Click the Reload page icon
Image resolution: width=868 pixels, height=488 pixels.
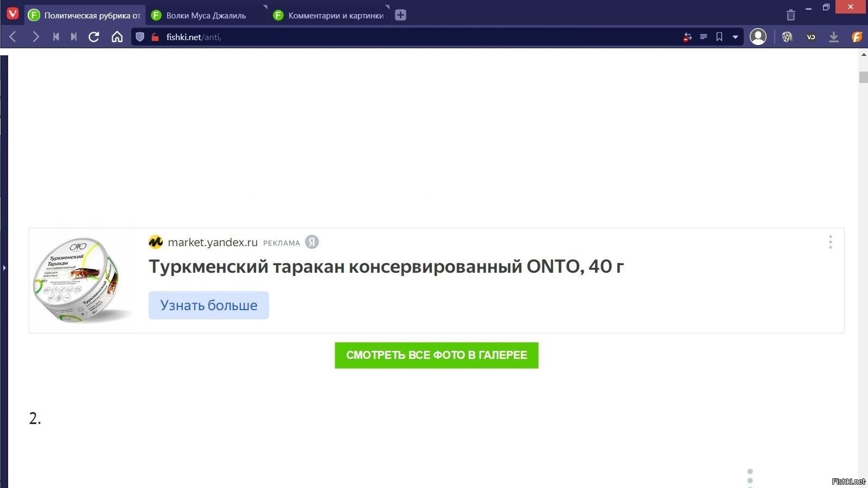(x=94, y=37)
